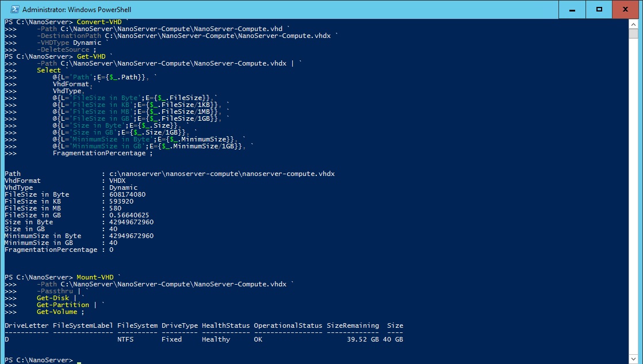Minimize the PowerShell window
The height and width of the screenshot is (364, 643).
coord(572,9)
